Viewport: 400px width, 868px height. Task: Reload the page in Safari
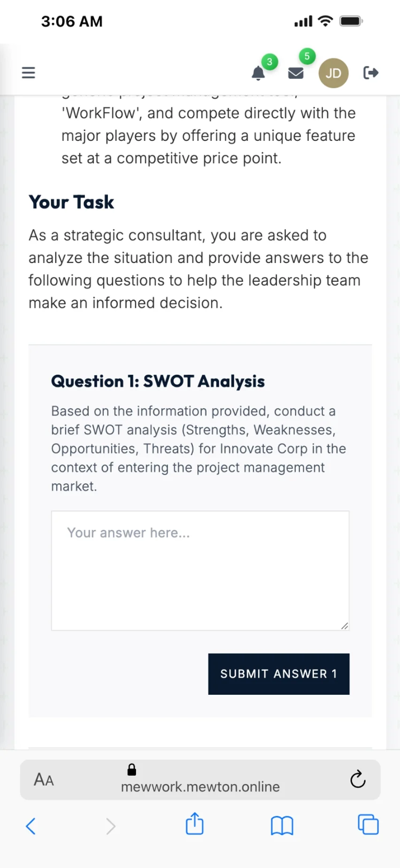tap(358, 780)
